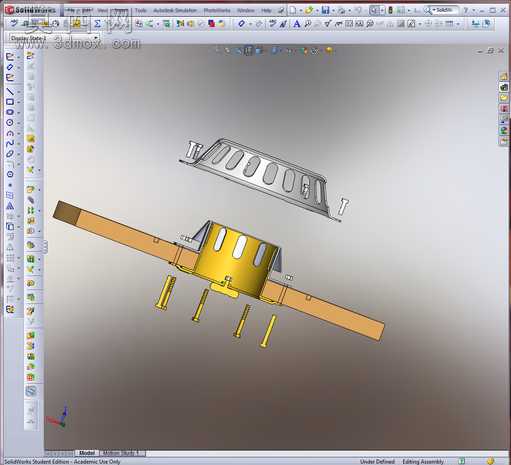Open the Window menu

246,10
